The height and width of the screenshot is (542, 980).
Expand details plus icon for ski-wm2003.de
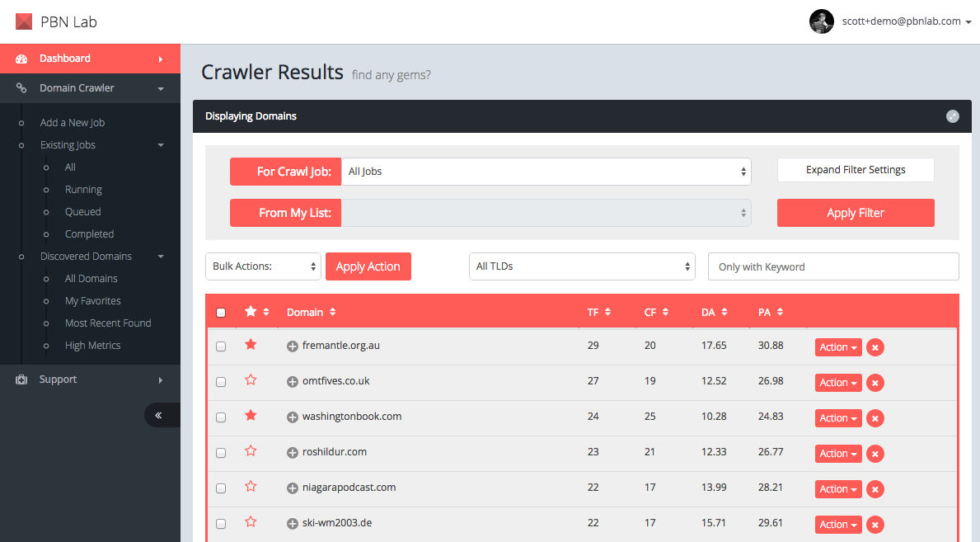[x=292, y=524]
